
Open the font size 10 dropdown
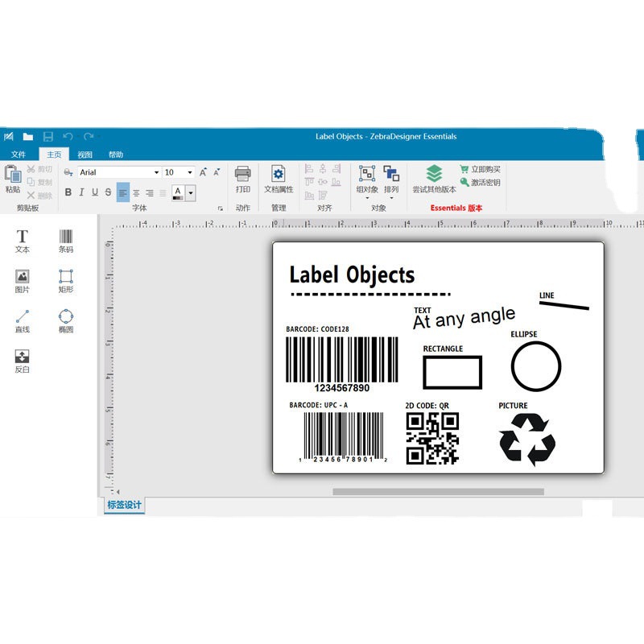(x=190, y=172)
